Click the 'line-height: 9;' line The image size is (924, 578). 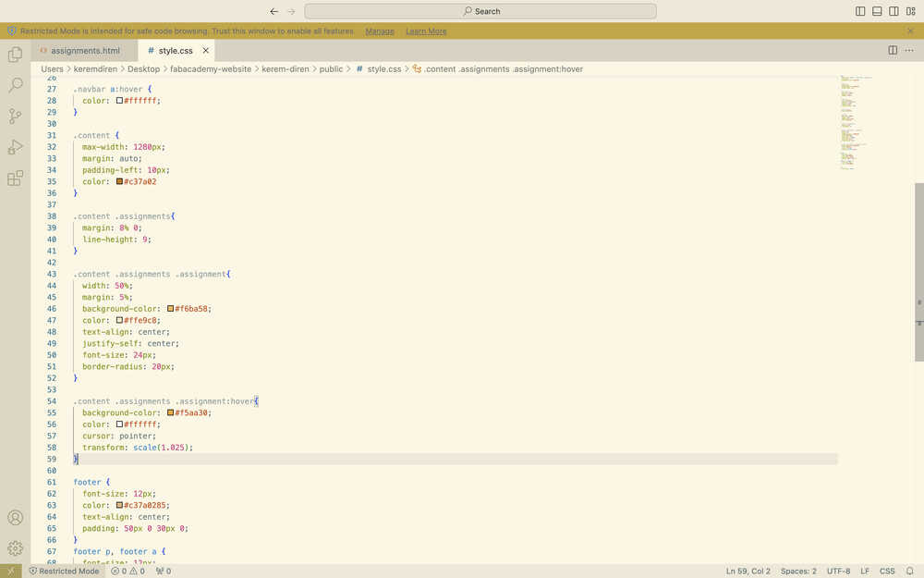116,240
